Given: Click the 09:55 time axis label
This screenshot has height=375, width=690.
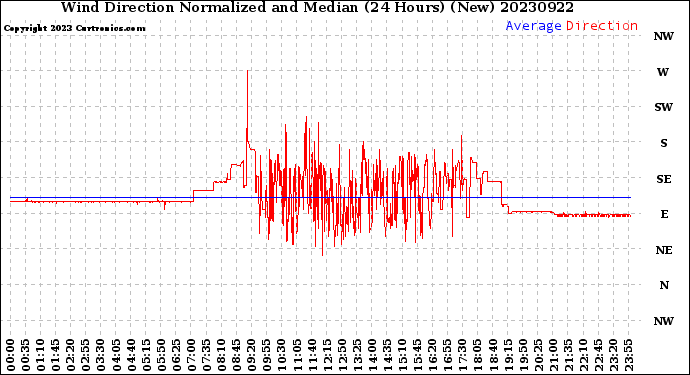Looking at the screenshot, I should [266, 355].
